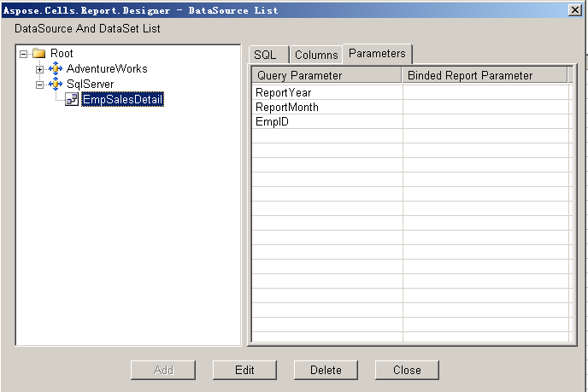Screen dimensions: 588x392
Task: Click the Edit button
Action: (244, 371)
